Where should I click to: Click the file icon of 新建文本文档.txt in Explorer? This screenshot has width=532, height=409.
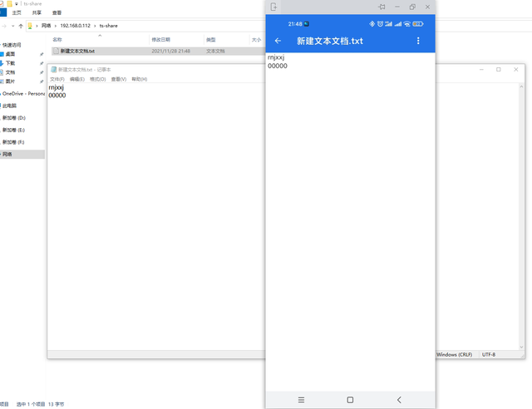pyautogui.click(x=57, y=51)
